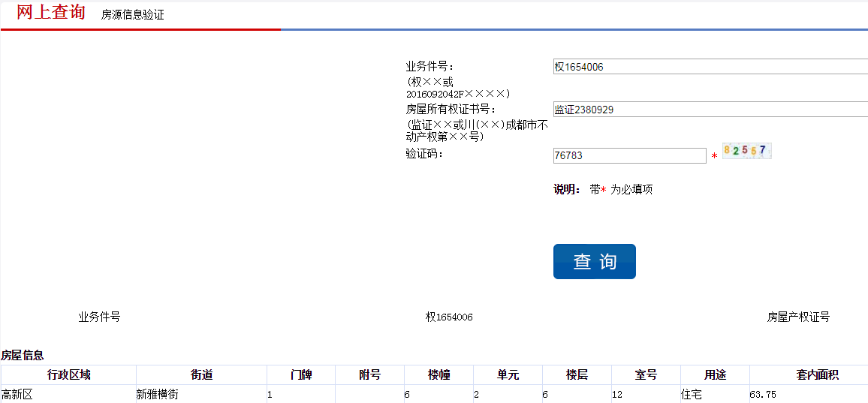The width and height of the screenshot is (868, 403).
Task: Focus the 业务件号 input field
Action: [710, 67]
